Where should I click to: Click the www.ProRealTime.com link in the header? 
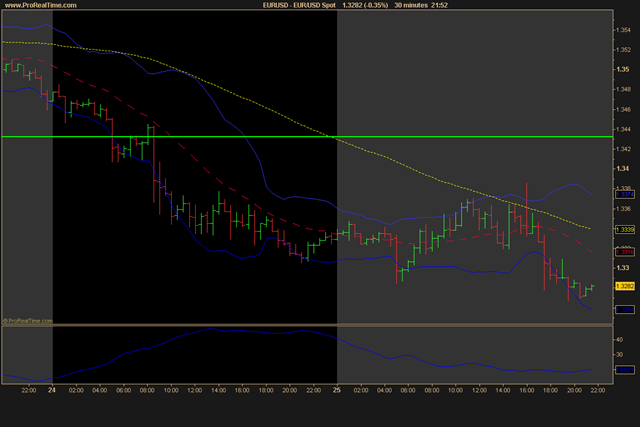pyautogui.click(x=40, y=5)
